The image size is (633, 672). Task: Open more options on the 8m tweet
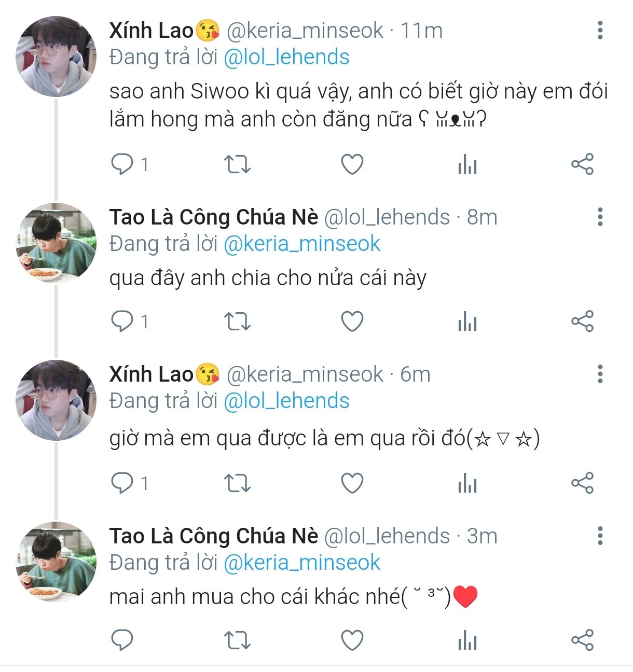point(600,217)
